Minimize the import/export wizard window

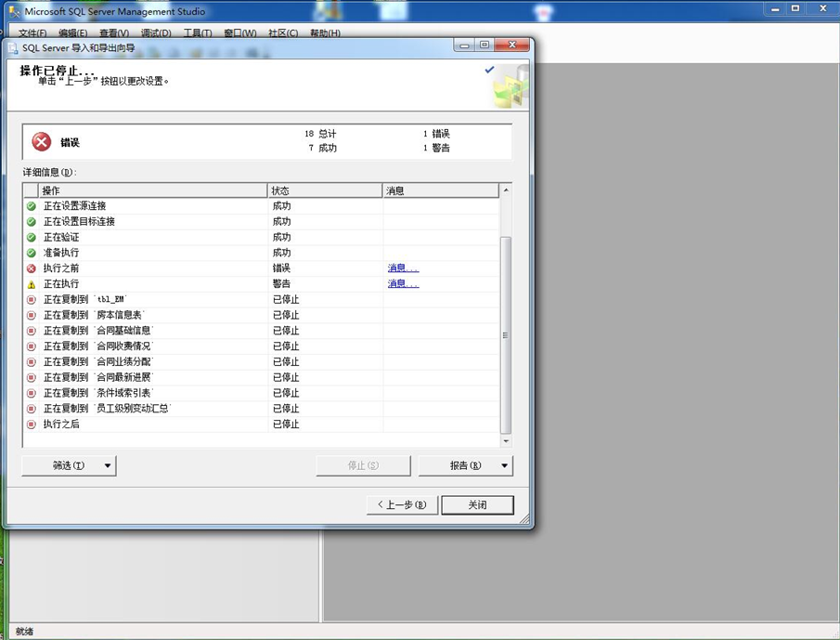(464, 46)
